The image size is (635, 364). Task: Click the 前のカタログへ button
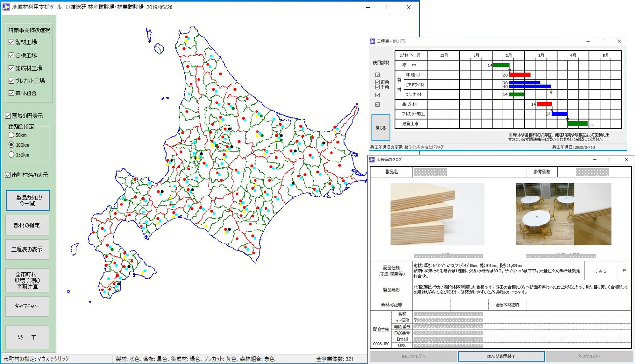click(x=414, y=356)
